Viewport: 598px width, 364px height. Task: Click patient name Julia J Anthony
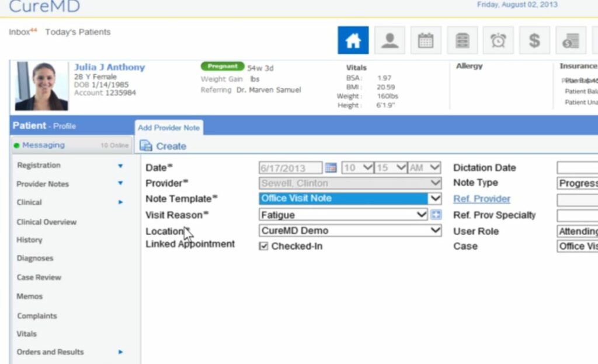pos(109,67)
